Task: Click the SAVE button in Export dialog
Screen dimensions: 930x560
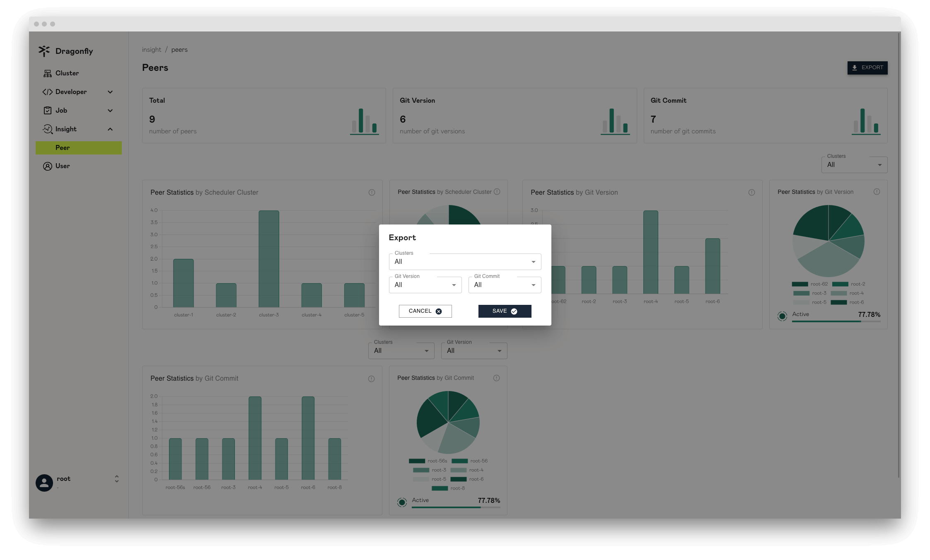Action: pyautogui.click(x=504, y=311)
